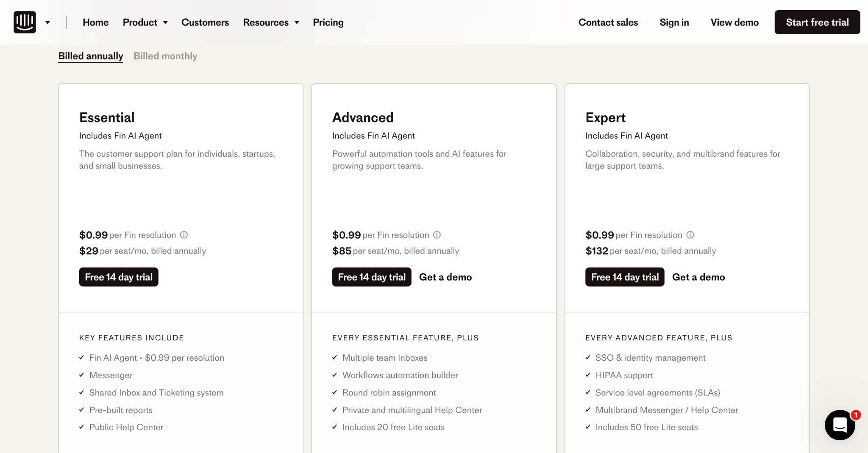The height and width of the screenshot is (453, 868).
Task: Expand the Product navigation dropdown
Action: [145, 22]
